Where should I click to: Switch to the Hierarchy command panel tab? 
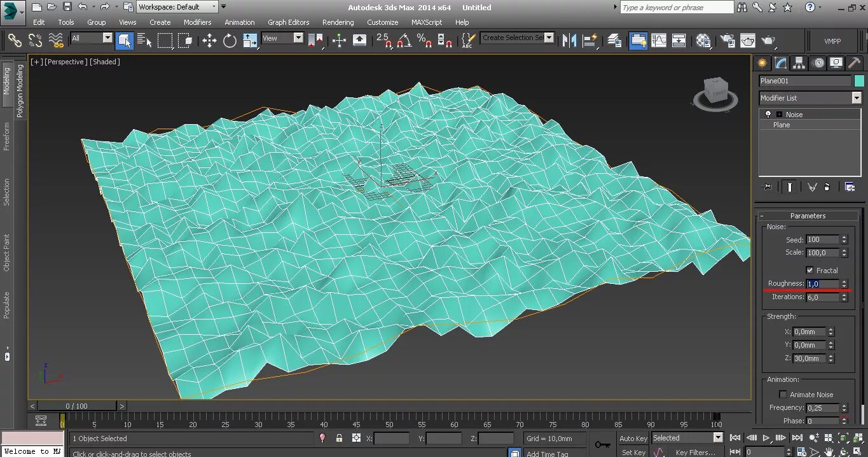tap(799, 63)
